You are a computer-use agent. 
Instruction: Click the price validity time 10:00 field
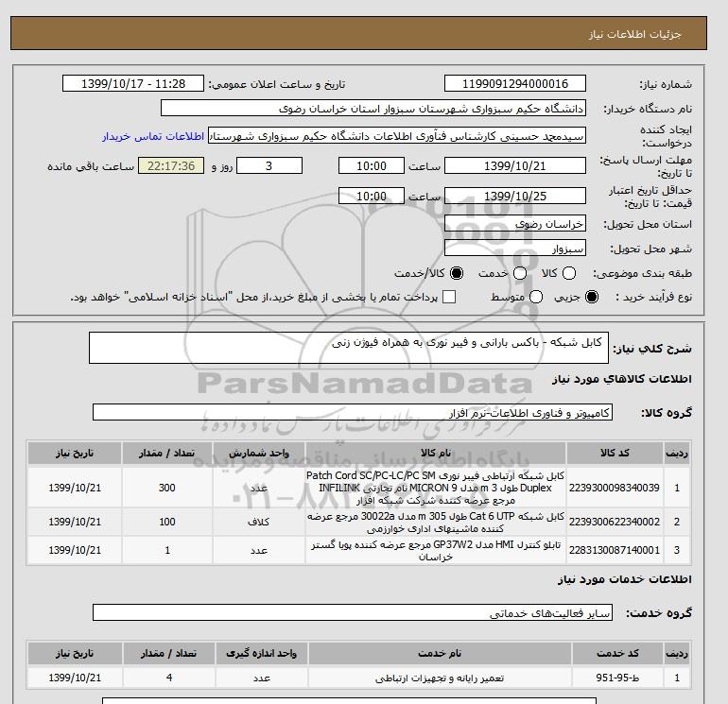coord(372,196)
